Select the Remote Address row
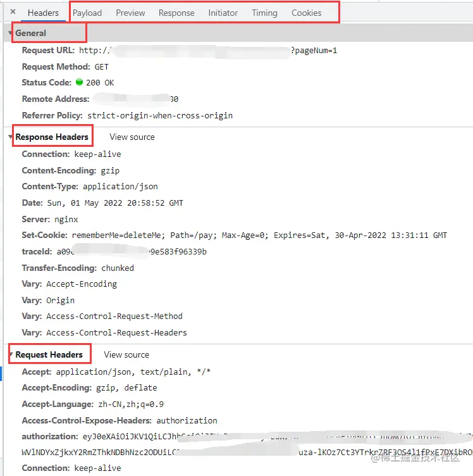The image size is (473, 476). pyautogui.click(x=100, y=99)
